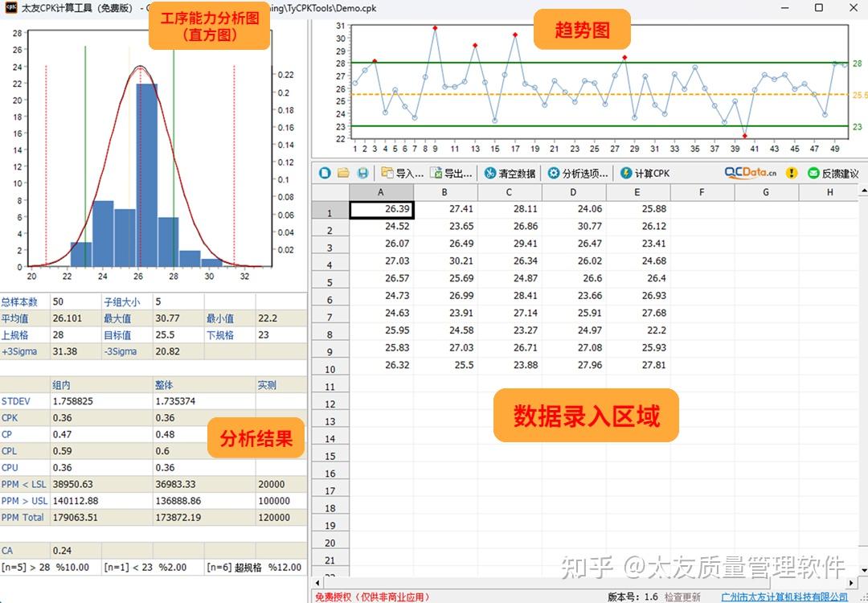Save data with the floppy disk icon
This screenshot has width=868, height=603.
[x=362, y=173]
